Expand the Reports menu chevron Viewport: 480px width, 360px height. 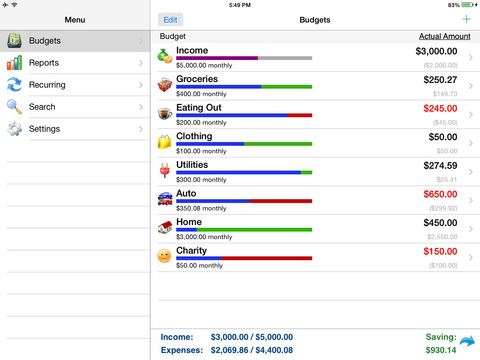(141, 63)
